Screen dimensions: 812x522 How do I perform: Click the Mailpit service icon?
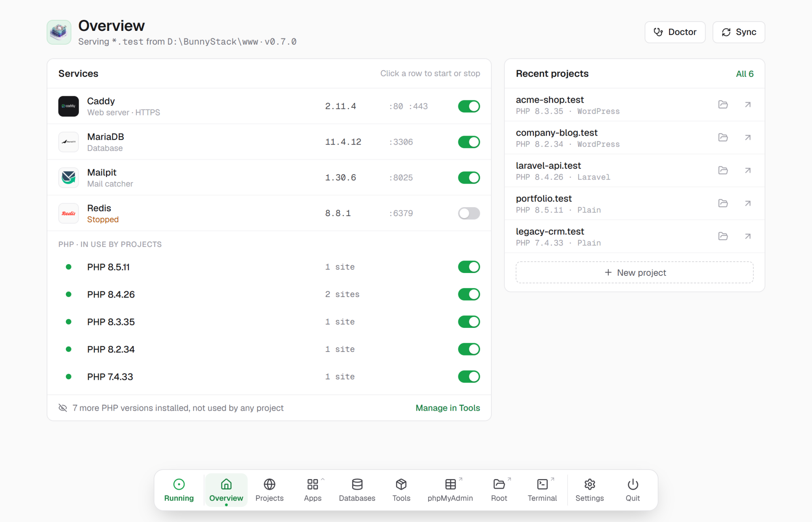point(69,178)
